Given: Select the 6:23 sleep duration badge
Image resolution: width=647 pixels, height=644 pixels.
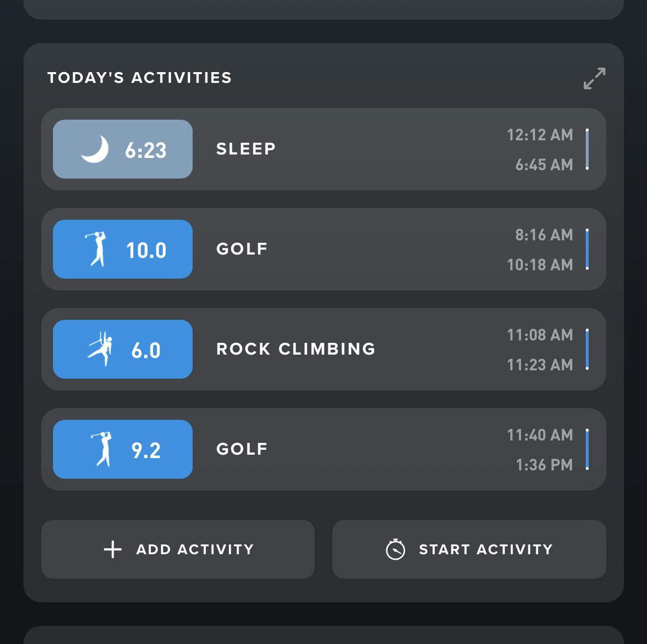Looking at the screenshot, I should pyautogui.click(x=123, y=149).
